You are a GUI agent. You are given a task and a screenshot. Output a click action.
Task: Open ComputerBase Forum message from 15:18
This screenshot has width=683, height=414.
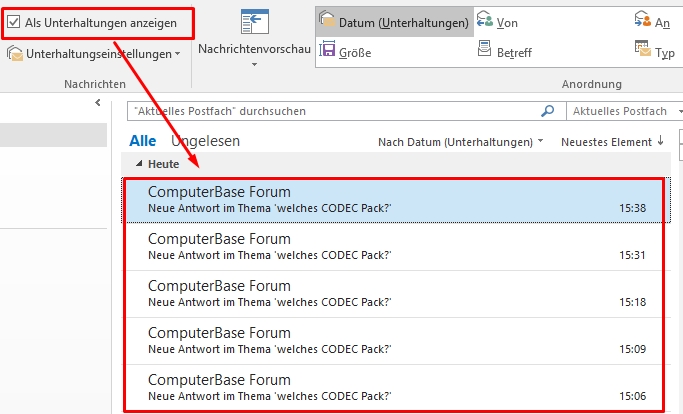396,294
